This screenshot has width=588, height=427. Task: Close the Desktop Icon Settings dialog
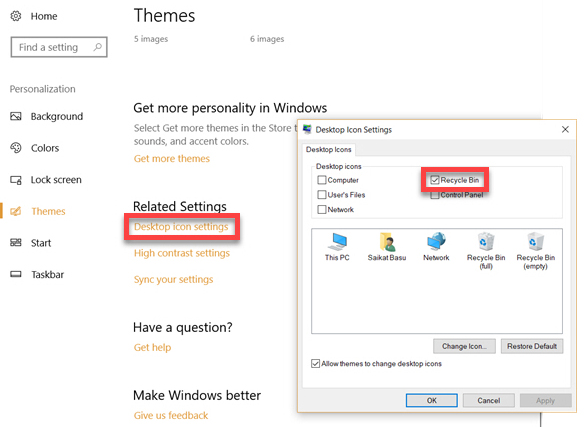(565, 129)
